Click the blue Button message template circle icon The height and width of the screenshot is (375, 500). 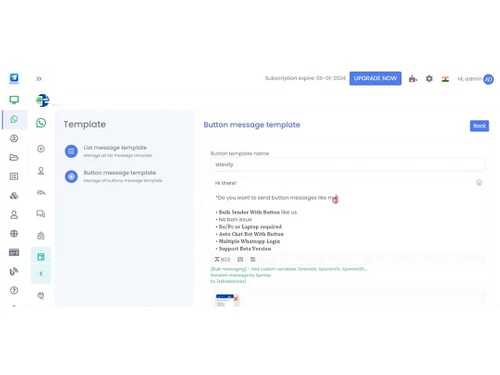pos(71,176)
